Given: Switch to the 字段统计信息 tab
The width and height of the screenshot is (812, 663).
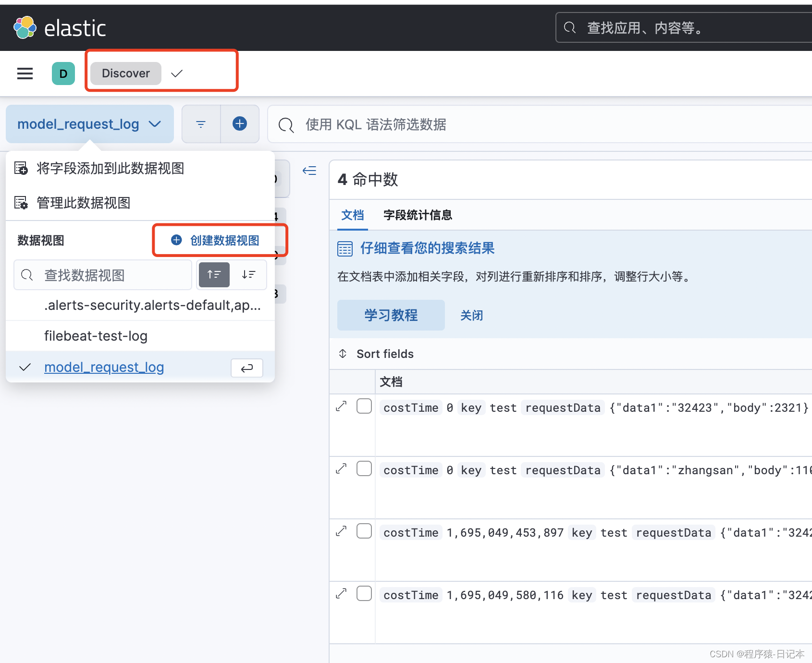Looking at the screenshot, I should point(418,215).
